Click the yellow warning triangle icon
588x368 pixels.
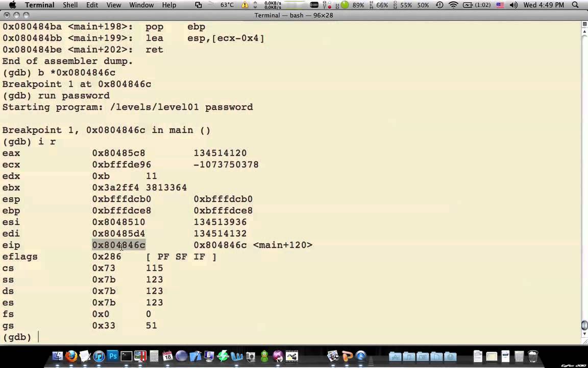(244, 5)
